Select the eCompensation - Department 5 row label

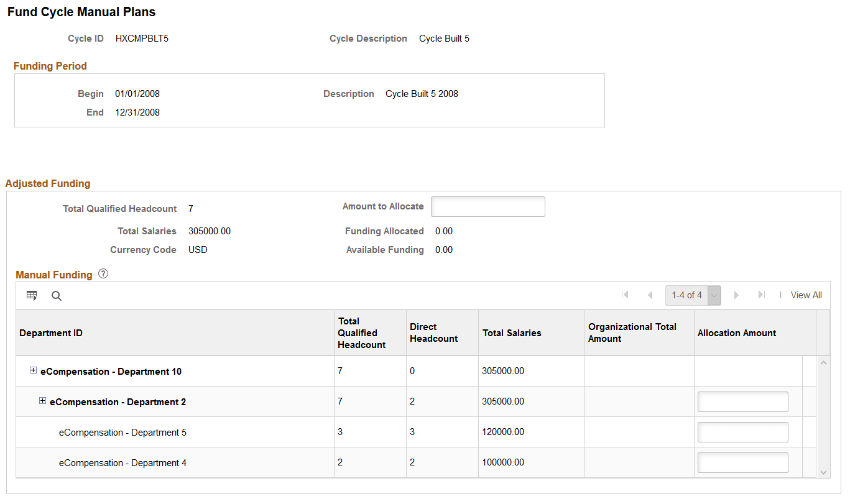pos(122,432)
